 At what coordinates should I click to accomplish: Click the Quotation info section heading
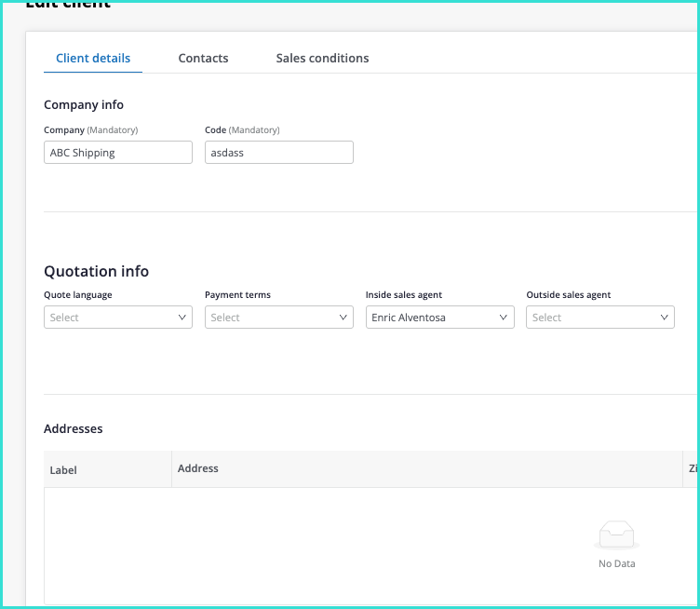tap(96, 272)
